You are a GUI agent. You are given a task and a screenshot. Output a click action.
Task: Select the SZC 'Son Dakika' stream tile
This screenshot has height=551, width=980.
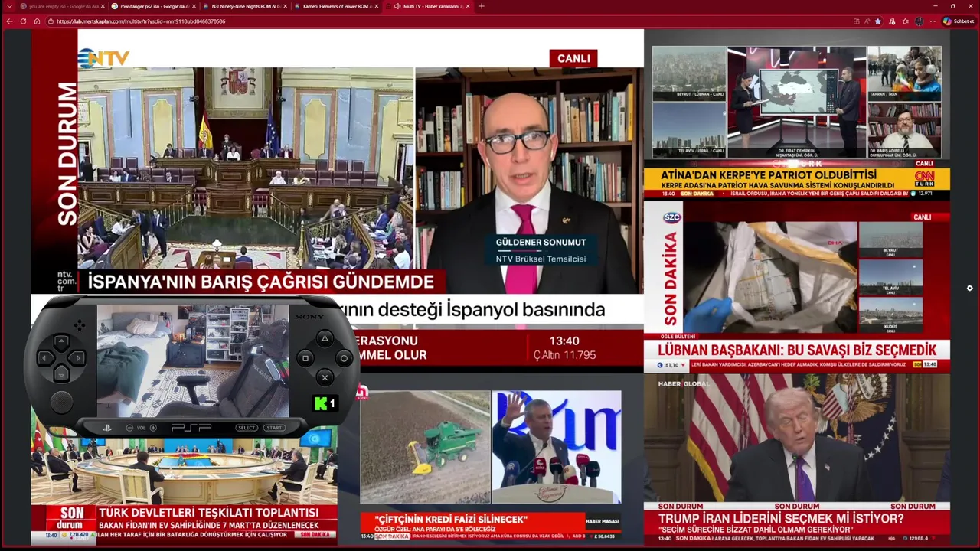[x=797, y=288]
